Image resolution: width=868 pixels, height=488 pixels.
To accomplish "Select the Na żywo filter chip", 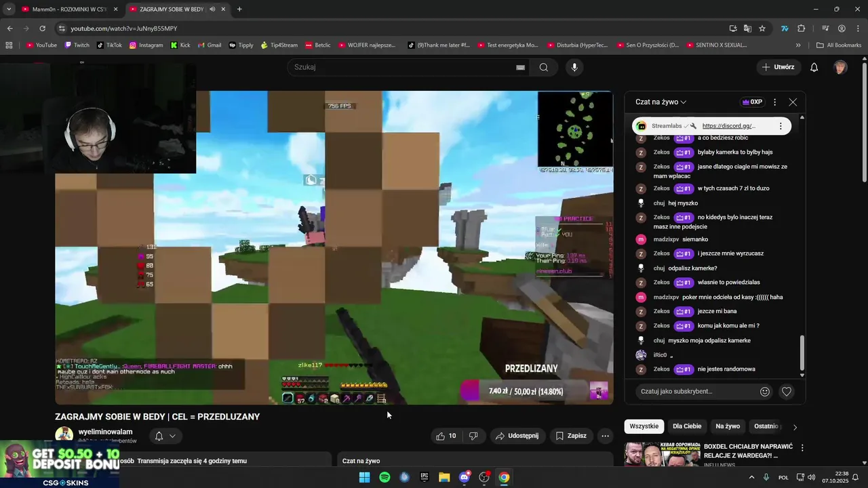I will (728, 426).
